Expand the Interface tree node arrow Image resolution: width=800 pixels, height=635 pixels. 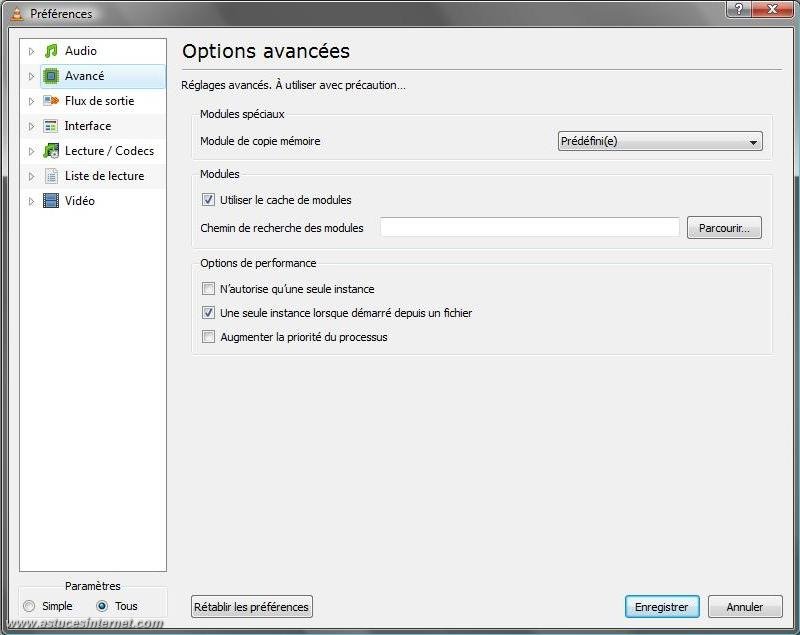(31, 126)
